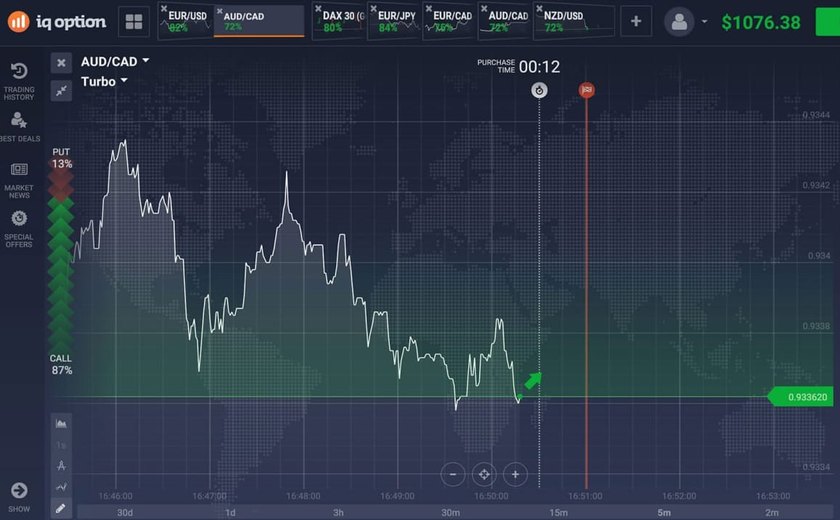
Task: Open the indicators zigzag line icon
Action: (61, 487)
